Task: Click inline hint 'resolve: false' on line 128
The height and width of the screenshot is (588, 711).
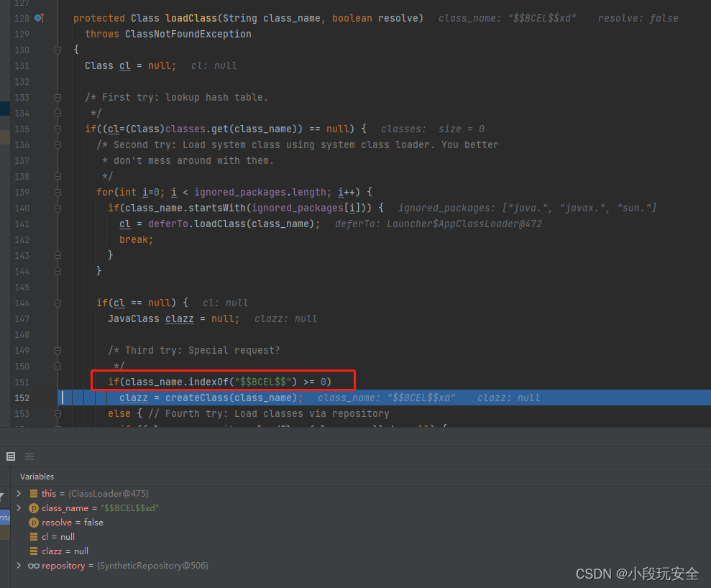Action: (638, 18)
